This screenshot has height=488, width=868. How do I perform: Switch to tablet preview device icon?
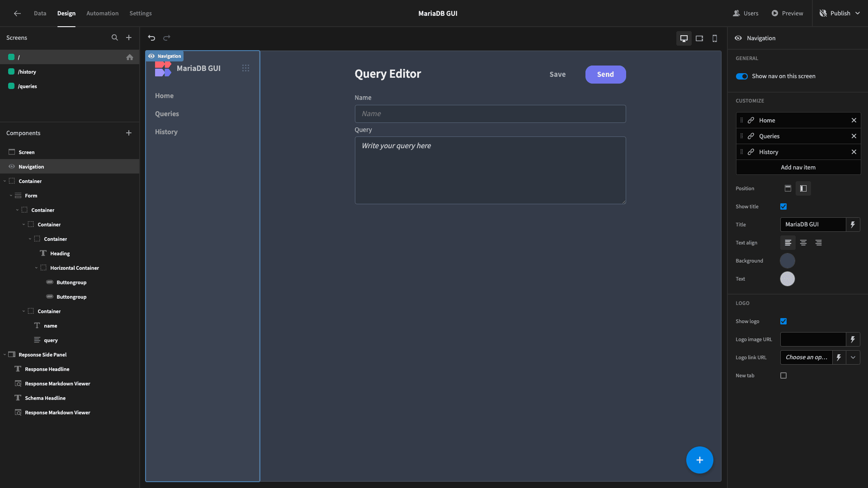[x=699, y=38]
